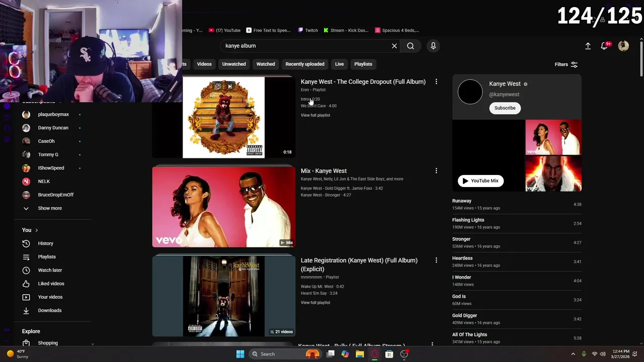
Task: Open the Watch later clock icon
Action: click(x=26, y=270)
